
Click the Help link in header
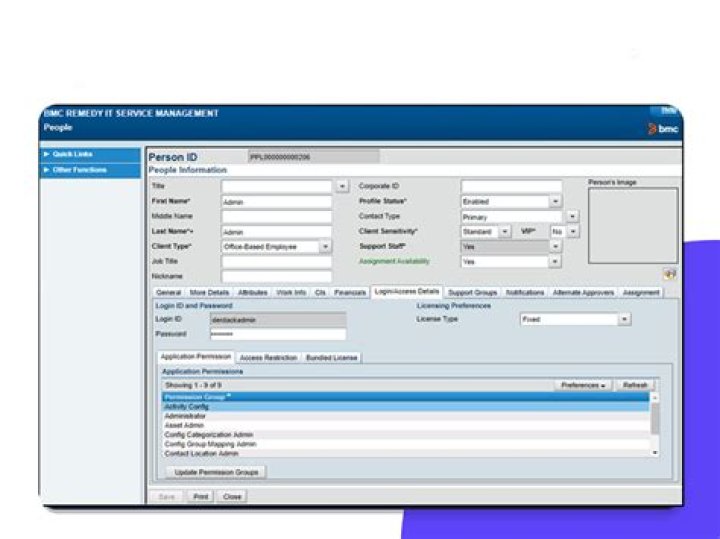[668, 111]
